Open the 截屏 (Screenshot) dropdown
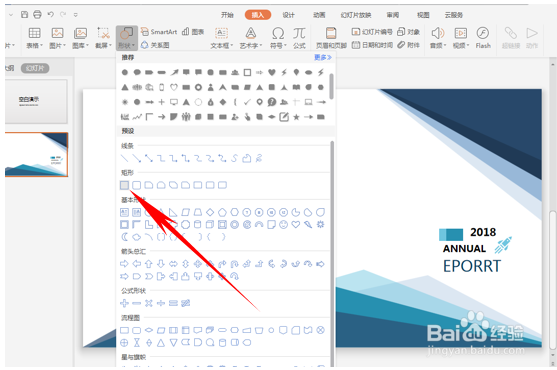This screenshot has width=557, height=370. click(103, 38)
